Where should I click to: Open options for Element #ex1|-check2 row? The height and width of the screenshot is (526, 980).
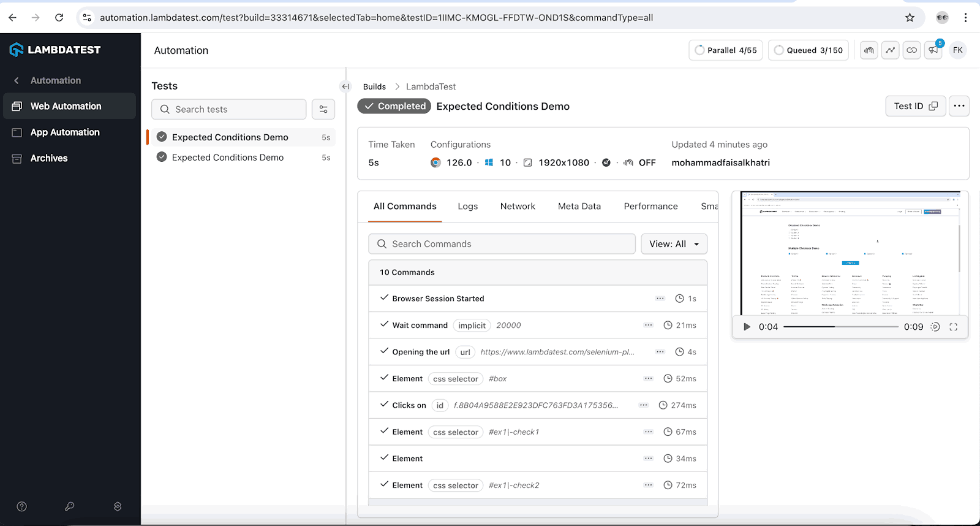coord(649,485)
